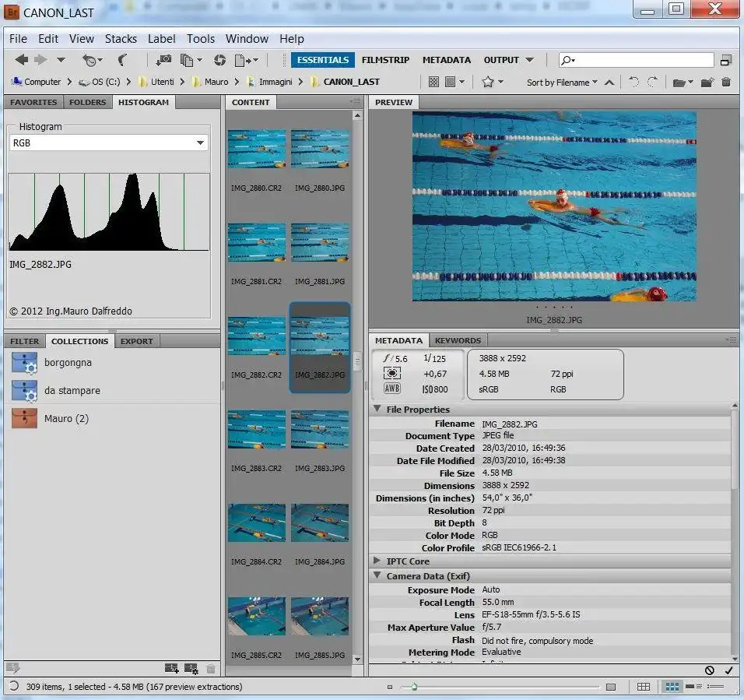Switch to view content as thumbnails

pos(672,687)
